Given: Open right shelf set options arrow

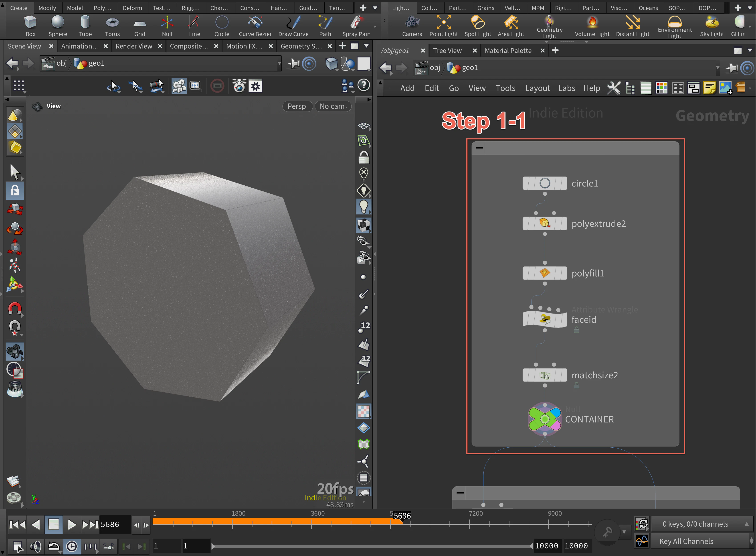Looking at the screenshot, I should coord(750,8).
